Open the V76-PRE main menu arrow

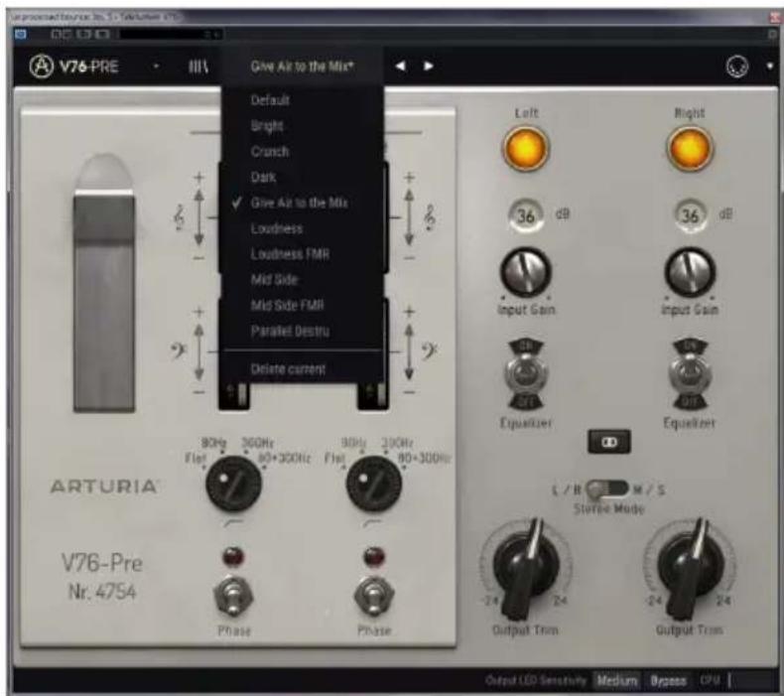[156, 67]
